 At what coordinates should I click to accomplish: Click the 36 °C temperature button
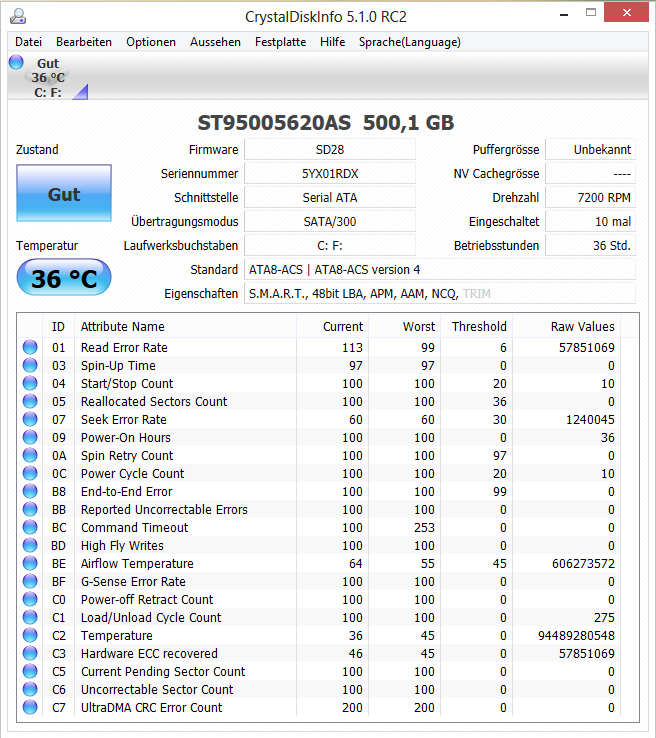64,278
